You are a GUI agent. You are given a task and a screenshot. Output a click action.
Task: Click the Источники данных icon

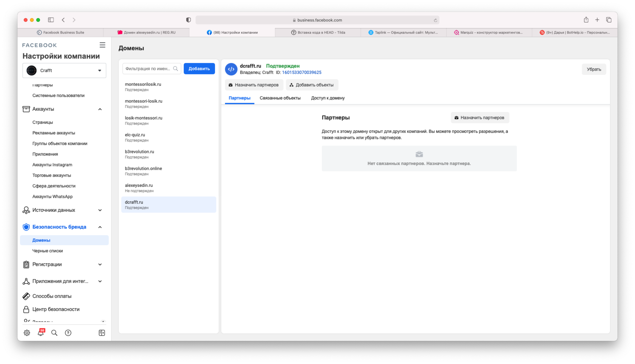pyautogui.click(x=26, y=210)
